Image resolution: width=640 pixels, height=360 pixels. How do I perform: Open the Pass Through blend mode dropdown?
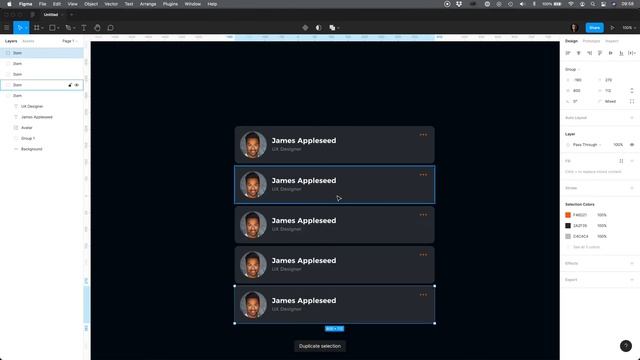(x=587, y=144)
